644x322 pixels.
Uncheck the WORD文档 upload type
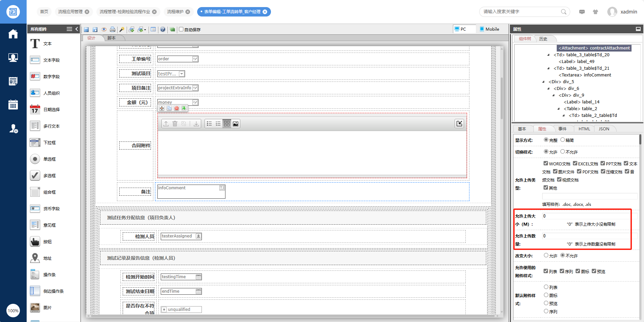point(546,163)
